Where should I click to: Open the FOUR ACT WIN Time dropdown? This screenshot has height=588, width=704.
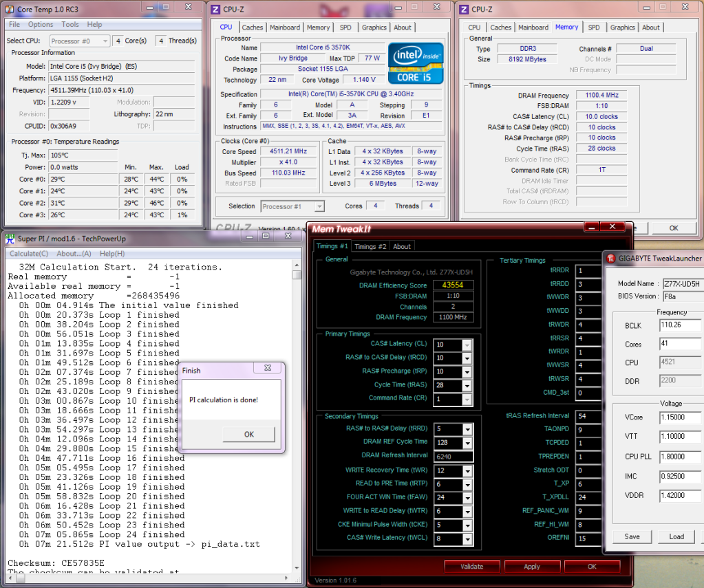[x=467, y=497]
